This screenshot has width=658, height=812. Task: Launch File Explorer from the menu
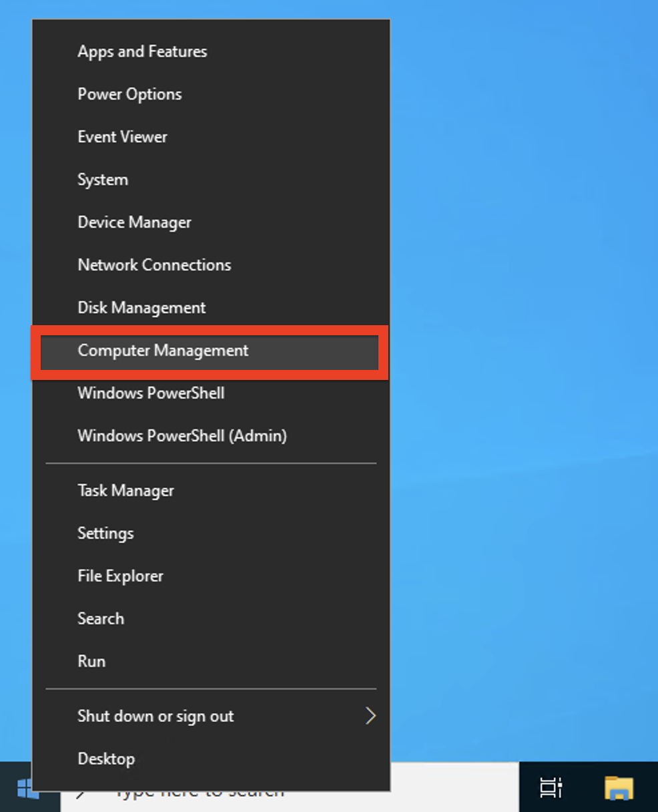point(211,576)
